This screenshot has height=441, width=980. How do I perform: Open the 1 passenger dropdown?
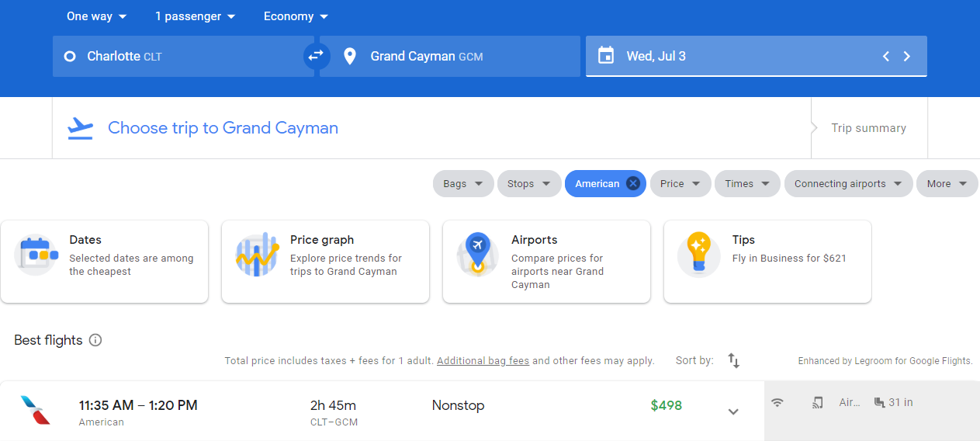[196, 16]
